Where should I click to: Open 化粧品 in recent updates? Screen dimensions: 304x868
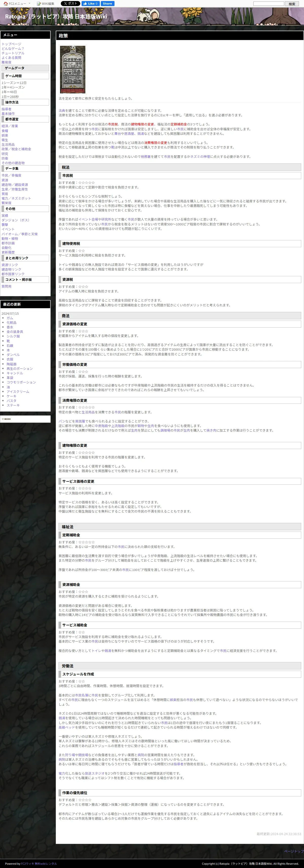coord(11,323)
